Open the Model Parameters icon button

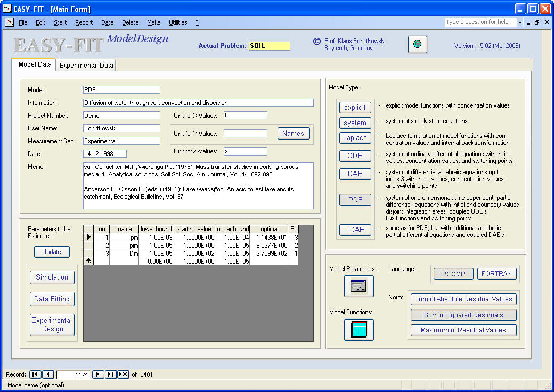[359, 287]
